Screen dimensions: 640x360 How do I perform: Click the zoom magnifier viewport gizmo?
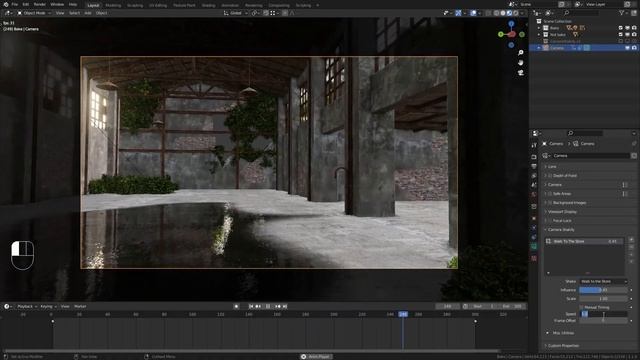pos(521,53)
